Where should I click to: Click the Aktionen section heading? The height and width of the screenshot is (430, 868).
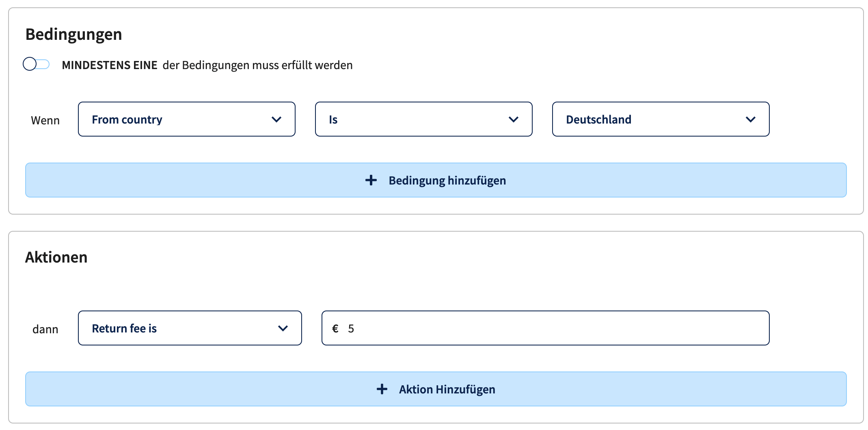coord(56,257)
